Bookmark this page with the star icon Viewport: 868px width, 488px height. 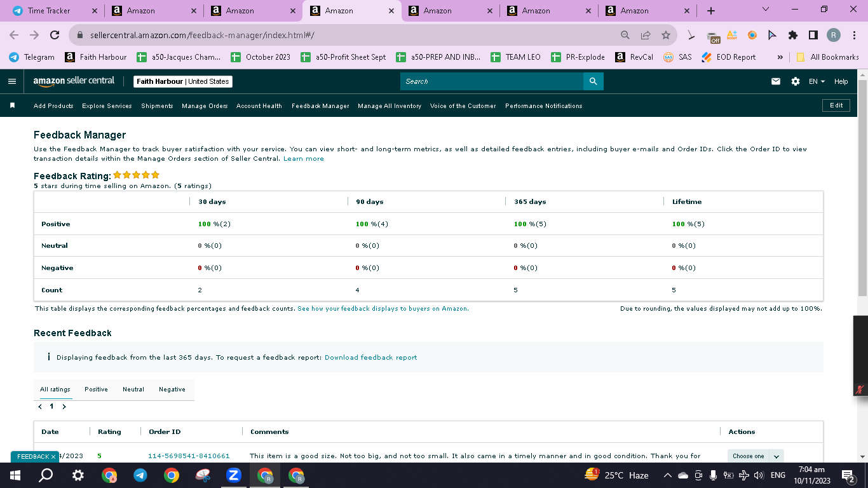coord(665,36)
